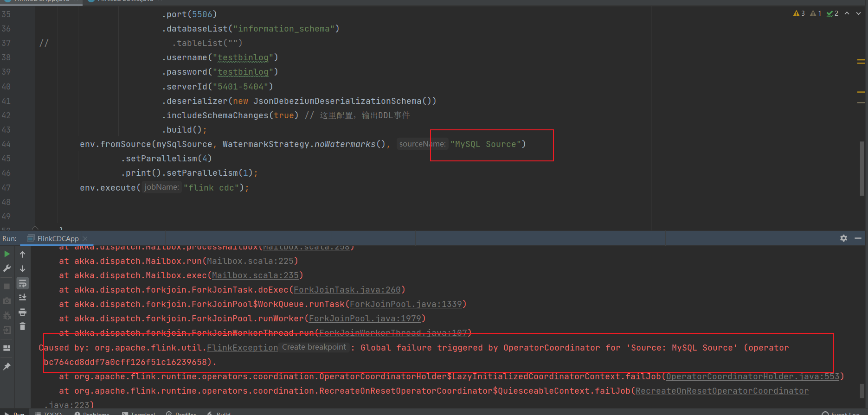This screenshot has width=868, height=415.
Task: Click the line 44 gutter number
Action: click(6, 144)
